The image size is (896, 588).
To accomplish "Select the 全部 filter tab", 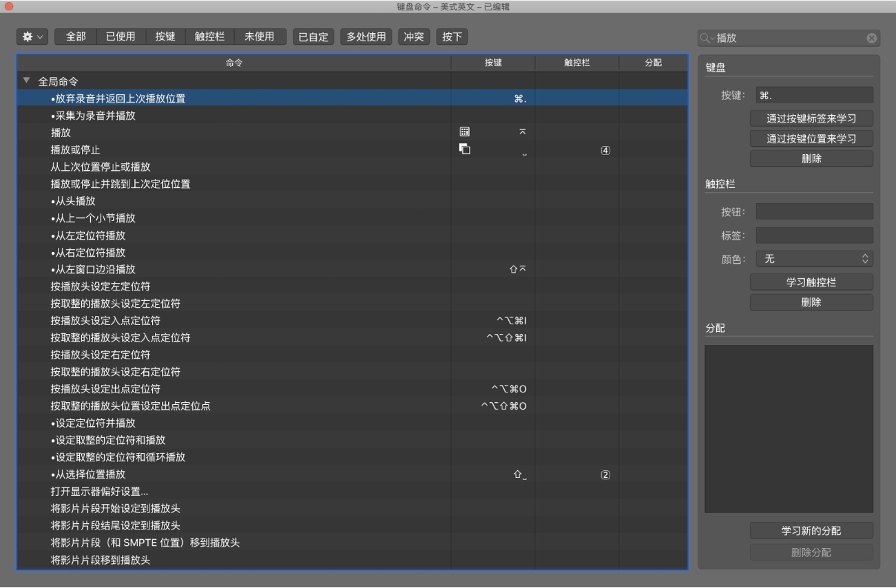I will pyautogui.click(x=76, y=36).
